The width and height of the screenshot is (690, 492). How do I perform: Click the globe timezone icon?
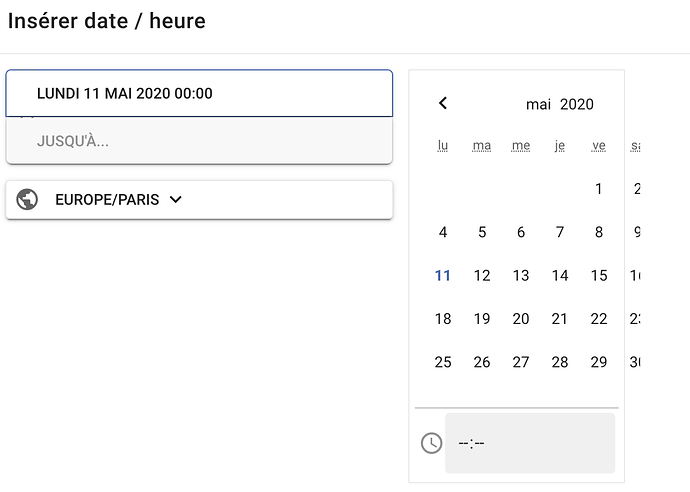28,199
